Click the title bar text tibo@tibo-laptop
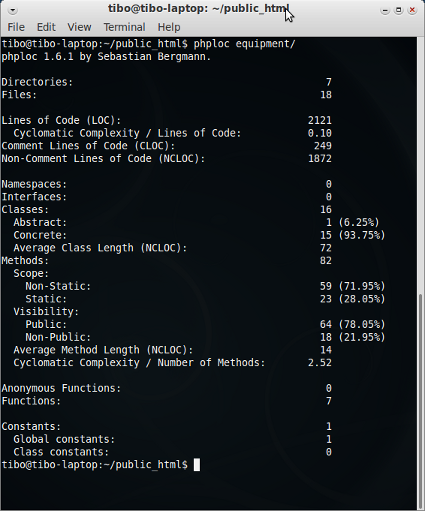Screen dimensions: 425x511 (159, 8)
